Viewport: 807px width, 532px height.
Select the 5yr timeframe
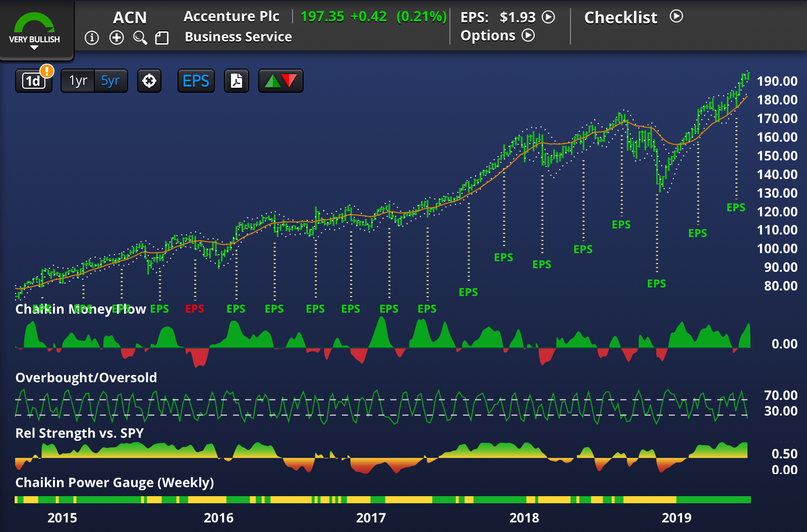coord(110,81)
